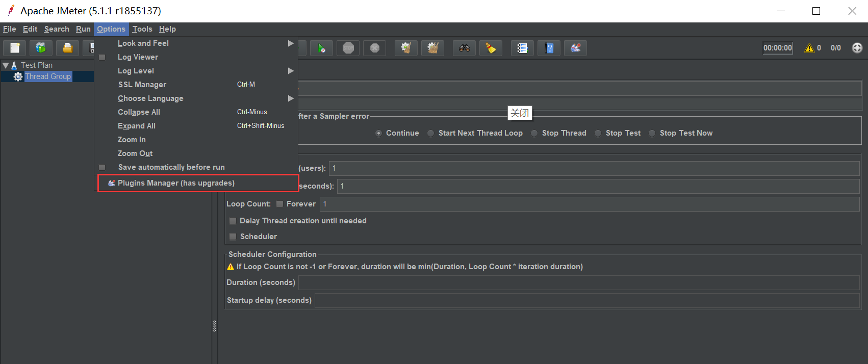Click the 0/0 thread count indicator

click(x=835, y=48)
